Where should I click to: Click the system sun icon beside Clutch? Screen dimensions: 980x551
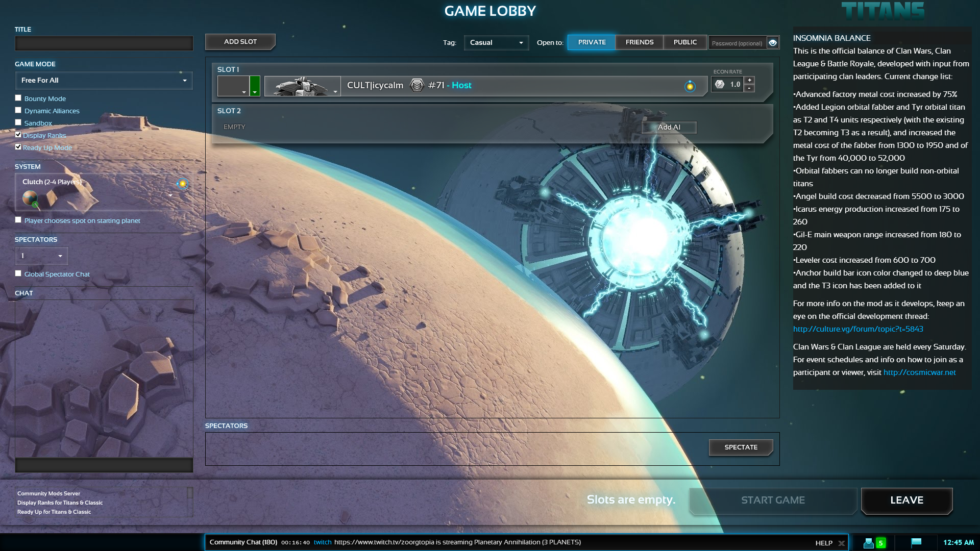tap(182, 184)
